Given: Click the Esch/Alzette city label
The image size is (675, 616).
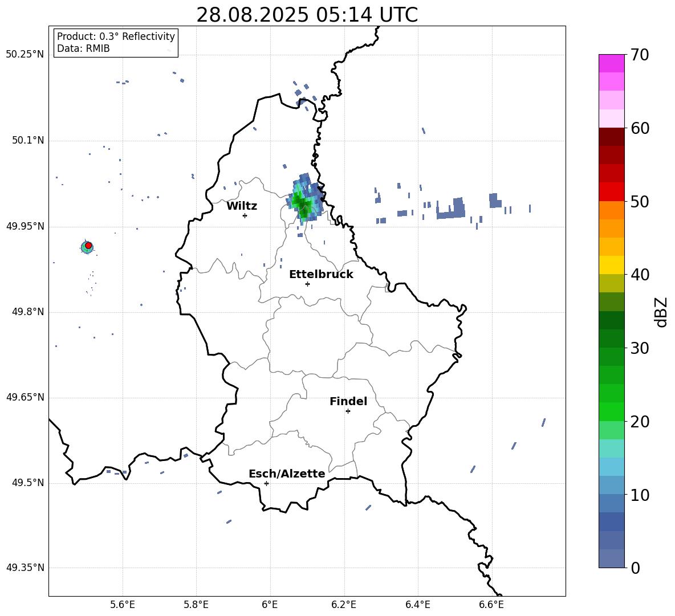Looking at the screenshot, I should coord(287,474).
